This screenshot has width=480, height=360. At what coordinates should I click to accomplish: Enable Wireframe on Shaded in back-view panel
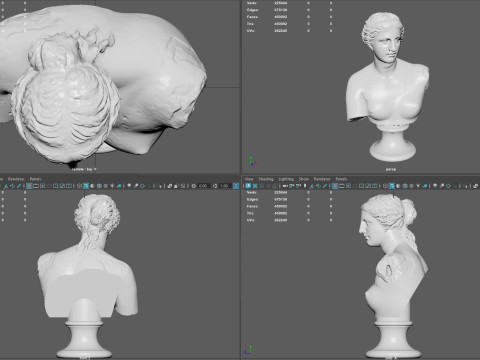coord(99,186)
